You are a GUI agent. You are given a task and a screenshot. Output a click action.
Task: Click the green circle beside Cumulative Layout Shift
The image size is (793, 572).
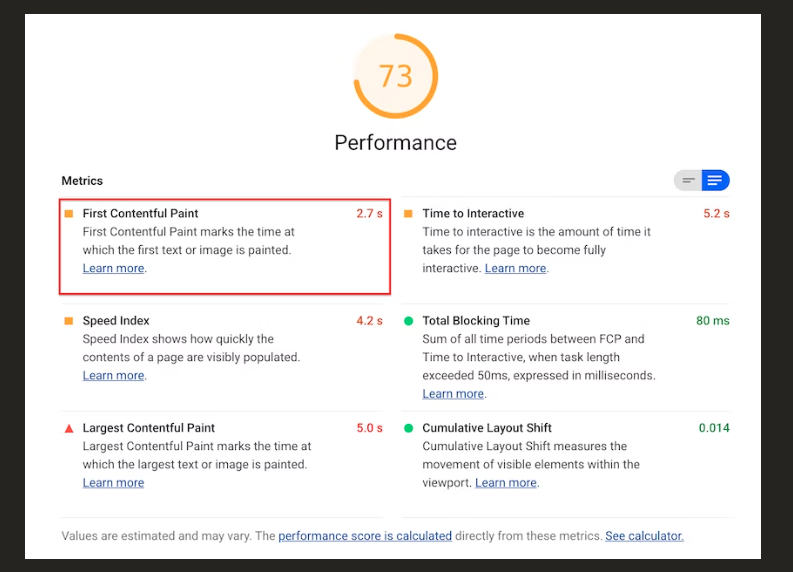408,428
